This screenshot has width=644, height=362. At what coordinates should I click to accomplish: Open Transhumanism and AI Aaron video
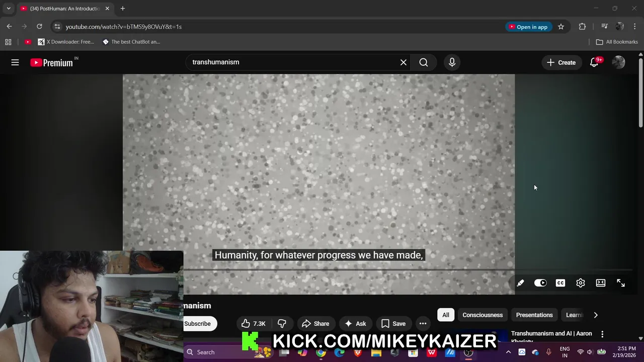[x=551, y=336]
